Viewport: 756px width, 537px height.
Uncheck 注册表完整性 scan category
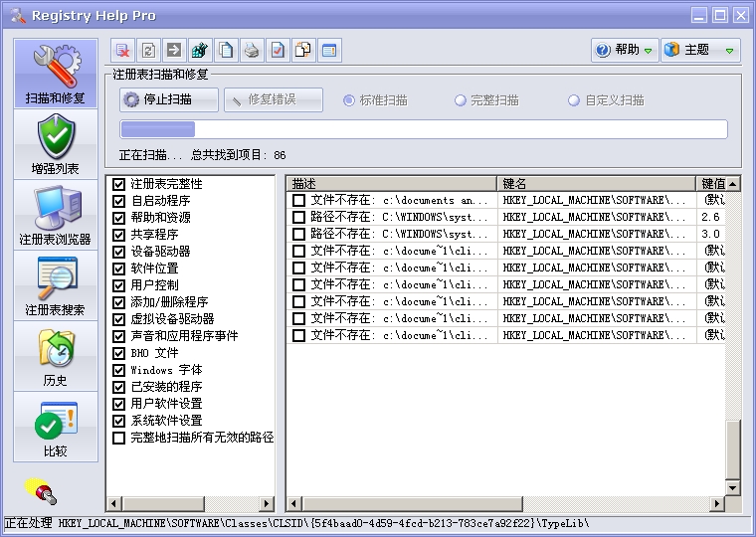[118, 184]
